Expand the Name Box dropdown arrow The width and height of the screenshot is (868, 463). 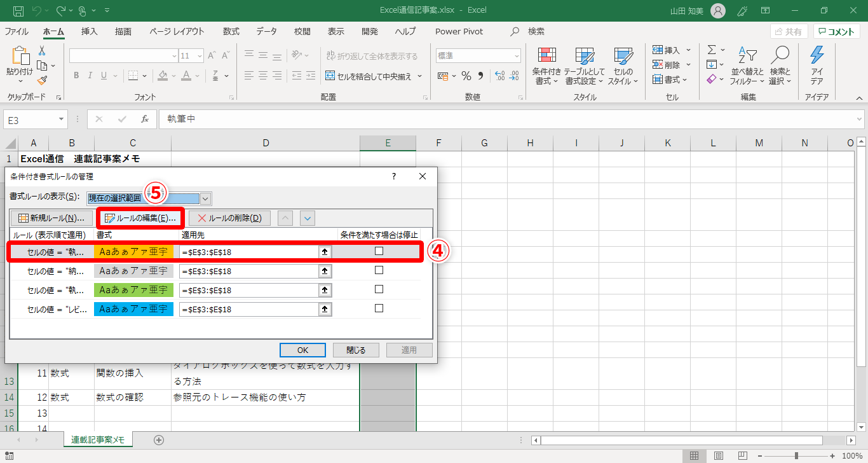point(62,119)
